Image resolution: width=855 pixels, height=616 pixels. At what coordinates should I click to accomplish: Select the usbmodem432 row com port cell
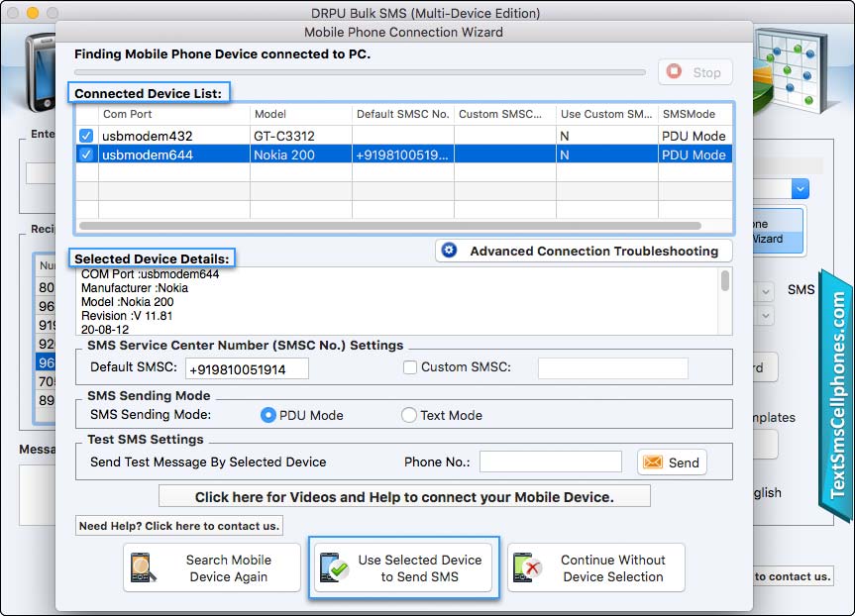[174, 136]
